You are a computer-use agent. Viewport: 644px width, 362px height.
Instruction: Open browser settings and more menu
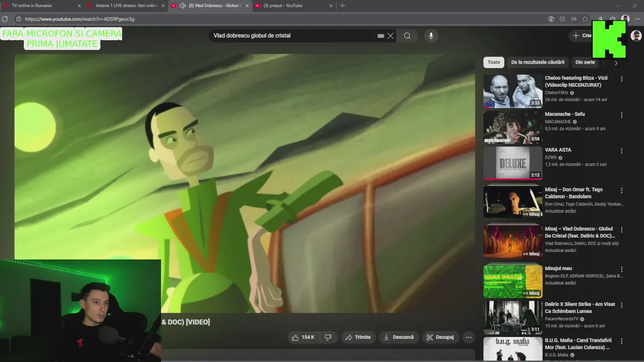tap(637, 19)
